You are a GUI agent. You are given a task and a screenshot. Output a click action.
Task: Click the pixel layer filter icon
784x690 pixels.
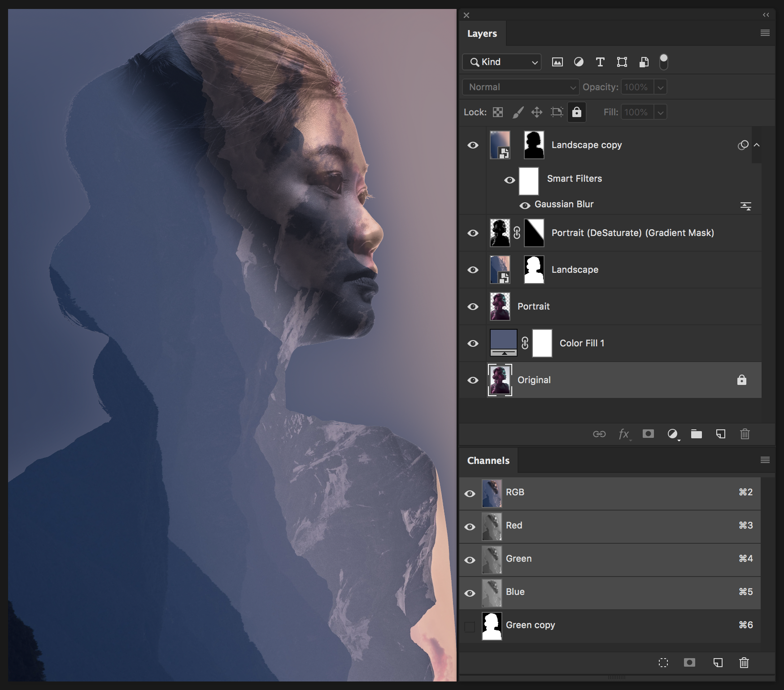coord(557,62)
